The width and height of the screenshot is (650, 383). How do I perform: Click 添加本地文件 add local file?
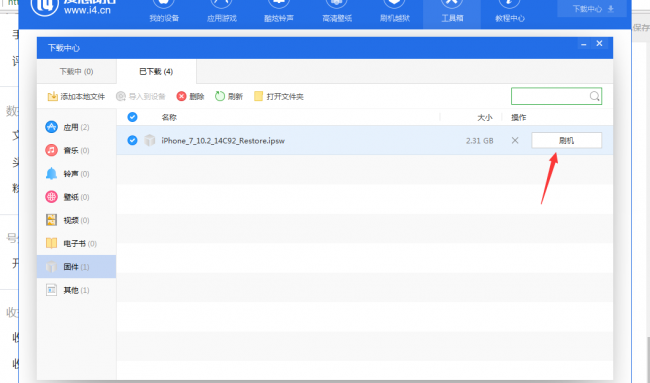(x=76, y=97)
